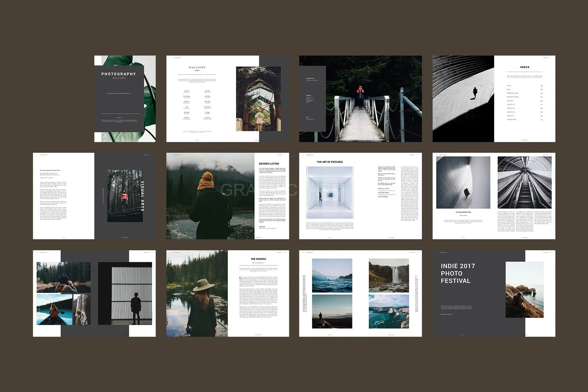The width and height of the screenshot is (588, 392).
Task: Select The Makers spread thumbnail
Action: 227,293
